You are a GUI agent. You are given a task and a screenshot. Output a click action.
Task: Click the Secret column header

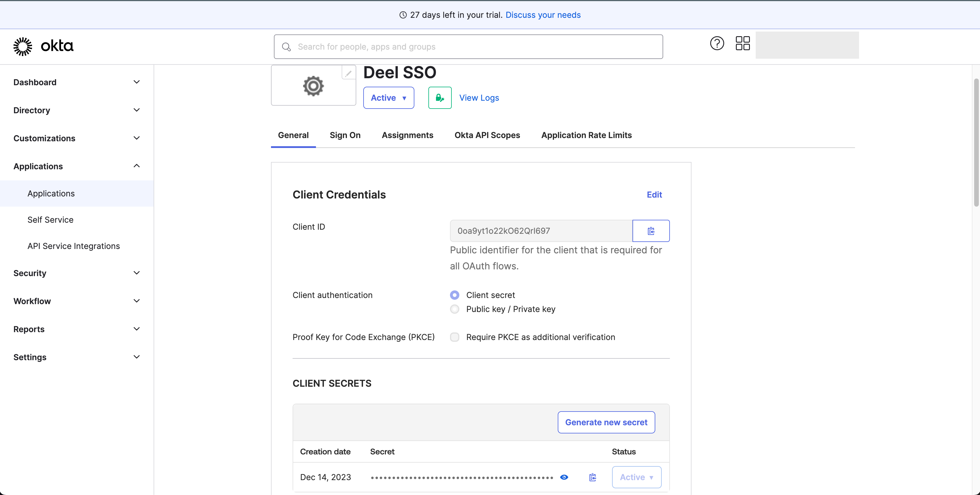point(382,452)
